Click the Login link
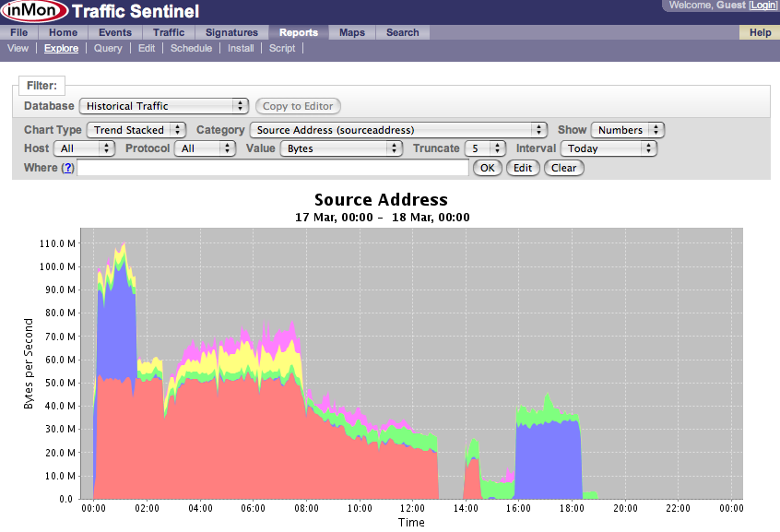780x532 pixels. (x=763, y=5)
